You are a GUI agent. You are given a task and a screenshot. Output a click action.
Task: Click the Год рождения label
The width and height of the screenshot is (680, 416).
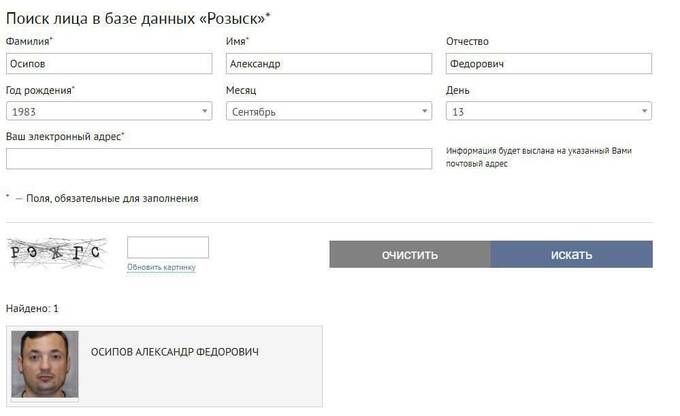click(x=40, y=90)
